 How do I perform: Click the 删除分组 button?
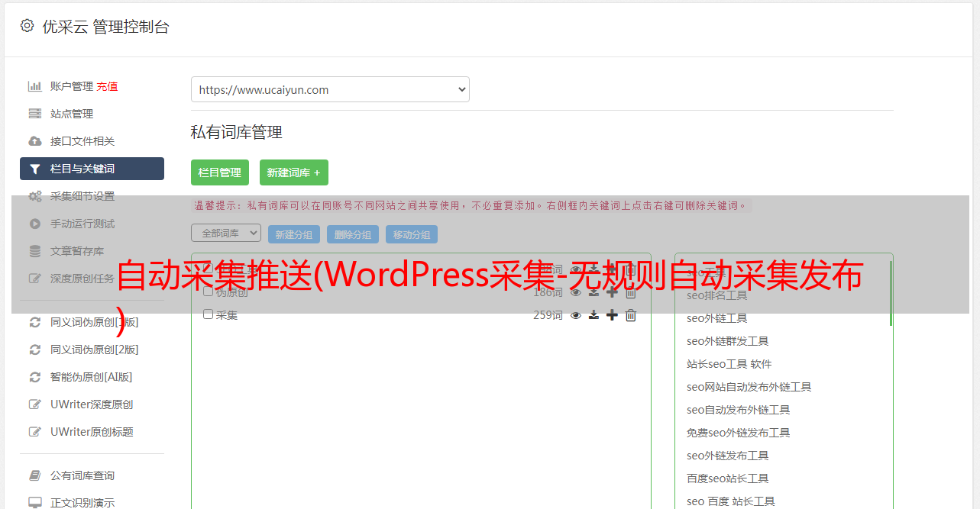point(353,234)
